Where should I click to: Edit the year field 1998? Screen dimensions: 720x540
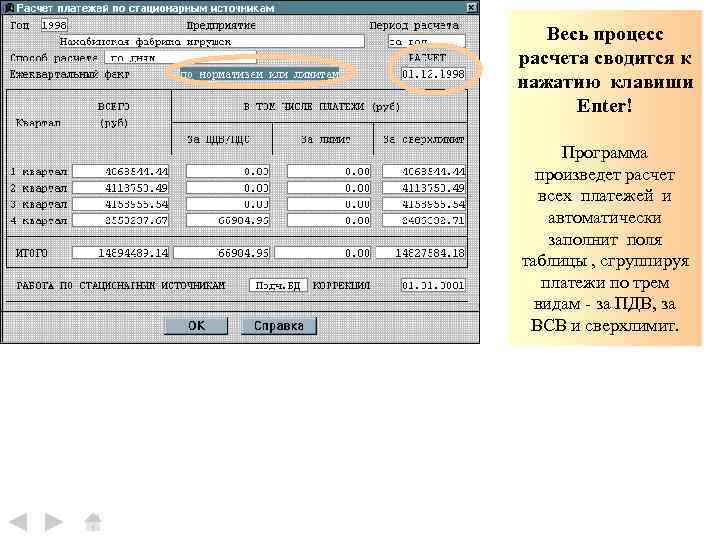click(x=54, y=25)
